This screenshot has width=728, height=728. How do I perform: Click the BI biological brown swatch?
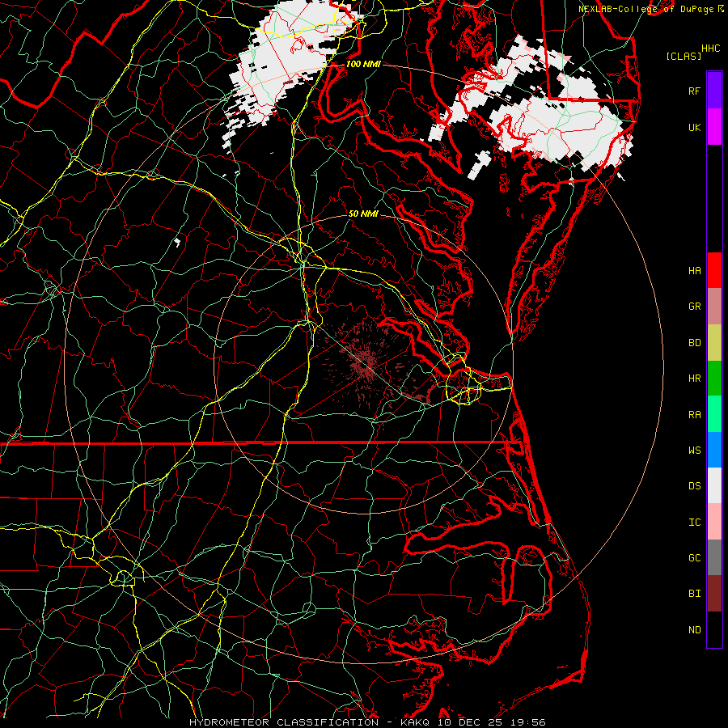[714, 594]
